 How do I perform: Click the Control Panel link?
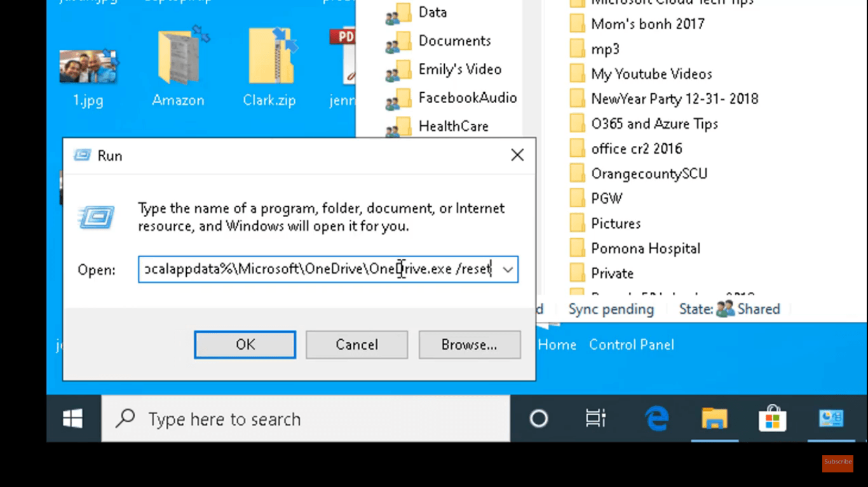(631, 345)
